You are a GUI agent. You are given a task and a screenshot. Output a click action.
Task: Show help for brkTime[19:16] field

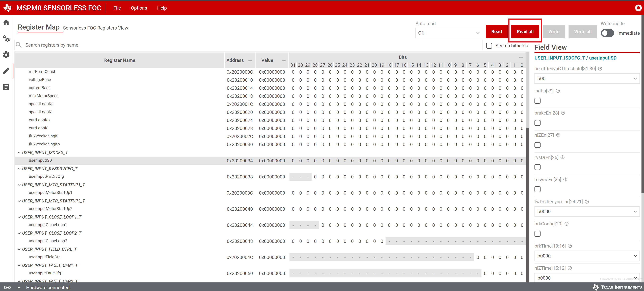(570, 246)
